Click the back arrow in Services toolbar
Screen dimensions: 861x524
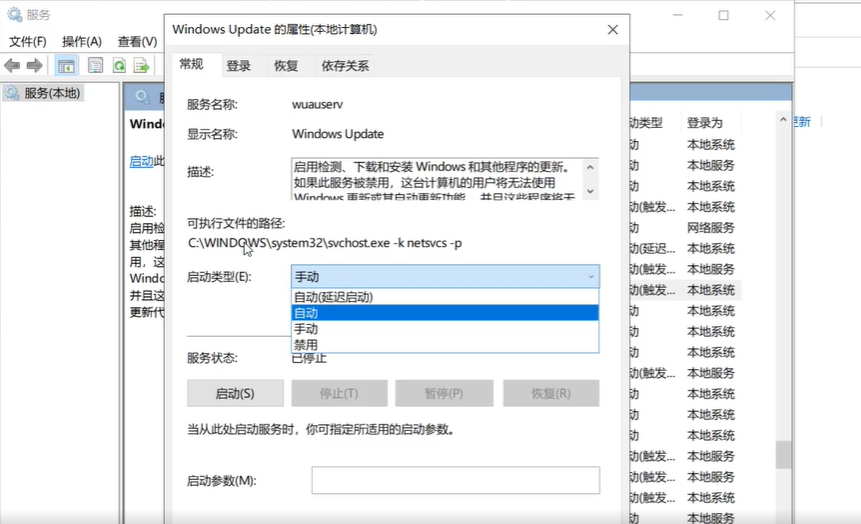[x=12, y=66]
